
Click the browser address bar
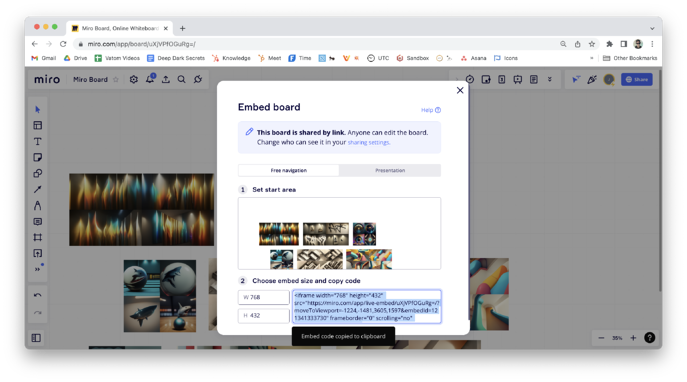coord(315,44)
